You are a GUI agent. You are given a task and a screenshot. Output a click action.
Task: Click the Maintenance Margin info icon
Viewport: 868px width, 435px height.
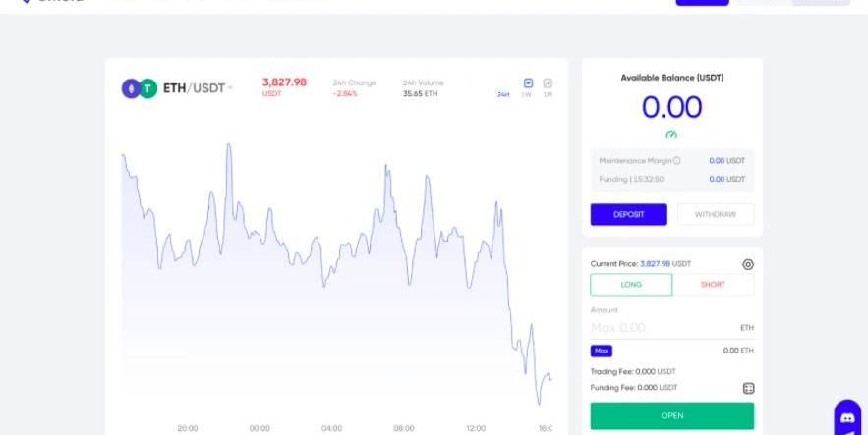tap(676, 161)
